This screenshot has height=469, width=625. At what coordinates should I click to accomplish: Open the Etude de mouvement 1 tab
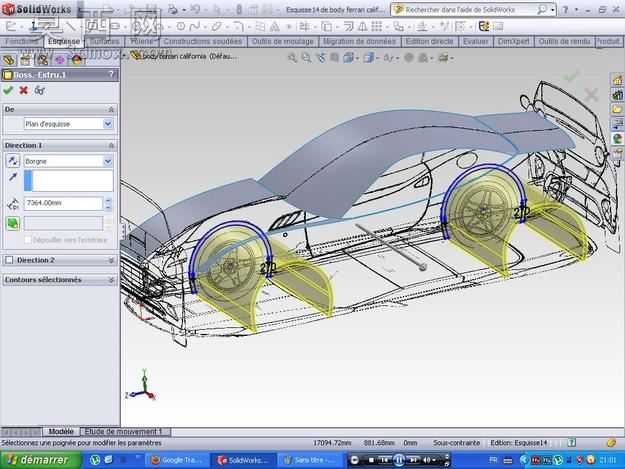(126, 432)
